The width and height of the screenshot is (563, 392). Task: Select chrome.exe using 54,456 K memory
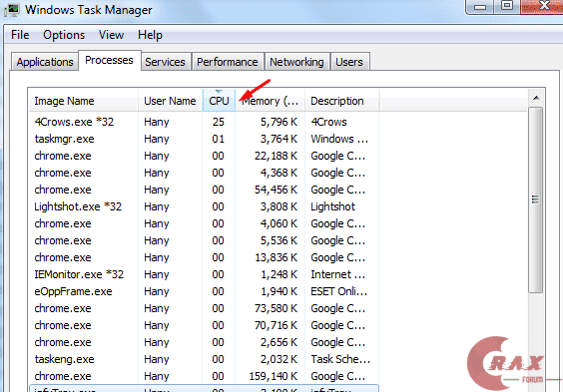(204, 190)
